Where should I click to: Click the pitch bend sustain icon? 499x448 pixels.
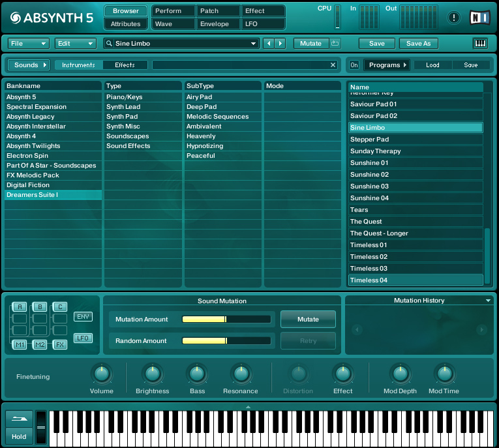[x=19, y=419]
